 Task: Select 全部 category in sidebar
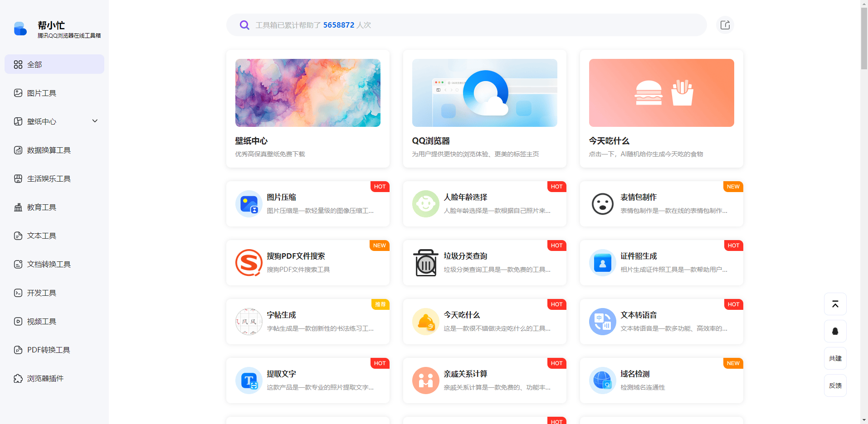click(x=54, y=64)
